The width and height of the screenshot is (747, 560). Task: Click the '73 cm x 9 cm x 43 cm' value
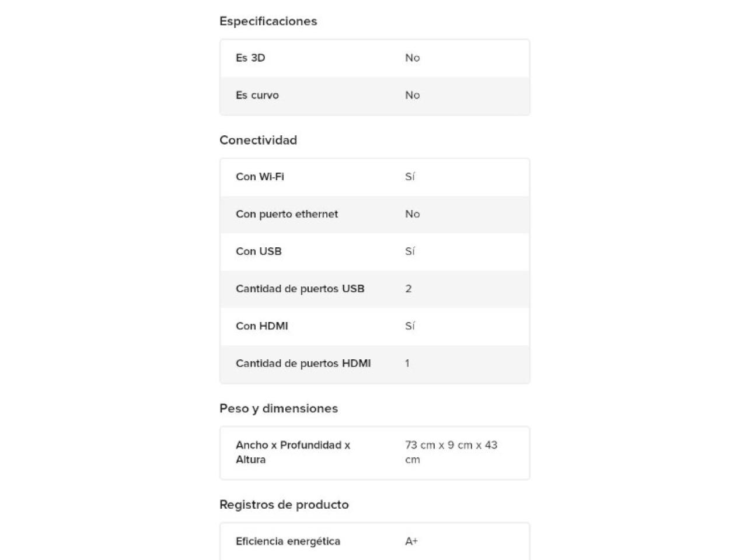pos(451,452)
